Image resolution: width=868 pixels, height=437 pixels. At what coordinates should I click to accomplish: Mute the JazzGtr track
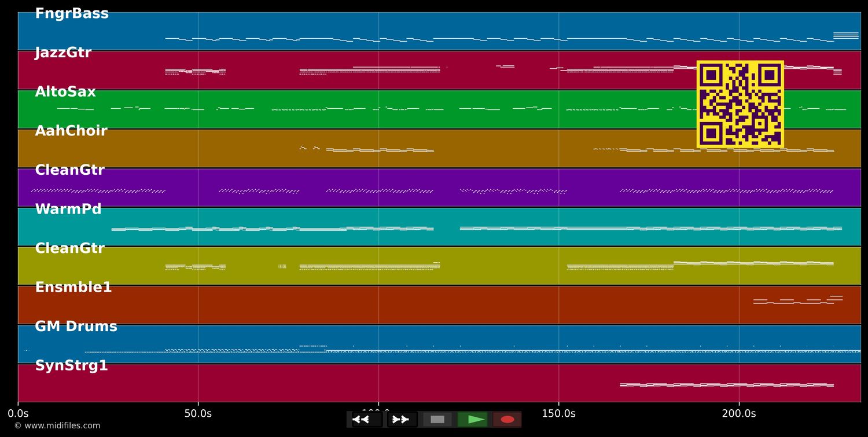tap(62, 52)
